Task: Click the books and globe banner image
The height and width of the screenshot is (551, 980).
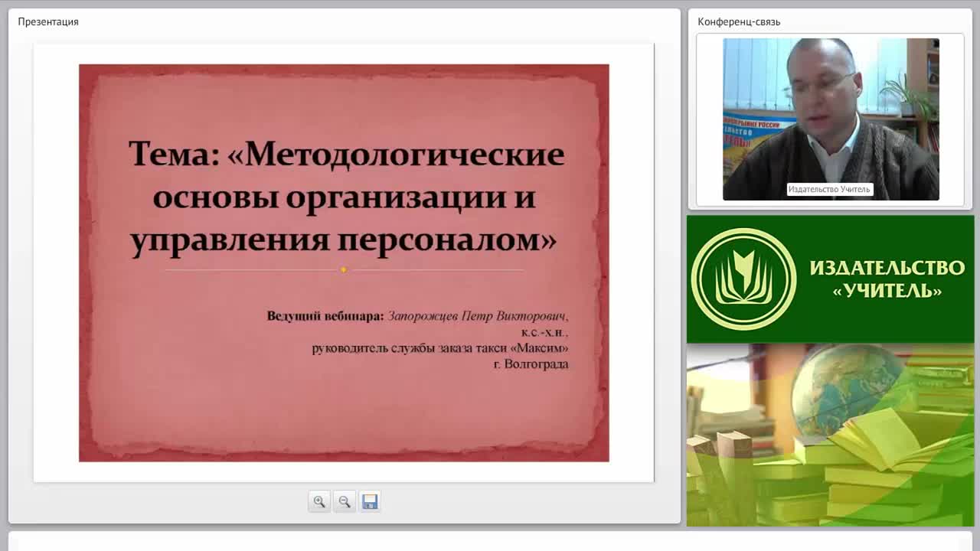Action: [831, 435]
